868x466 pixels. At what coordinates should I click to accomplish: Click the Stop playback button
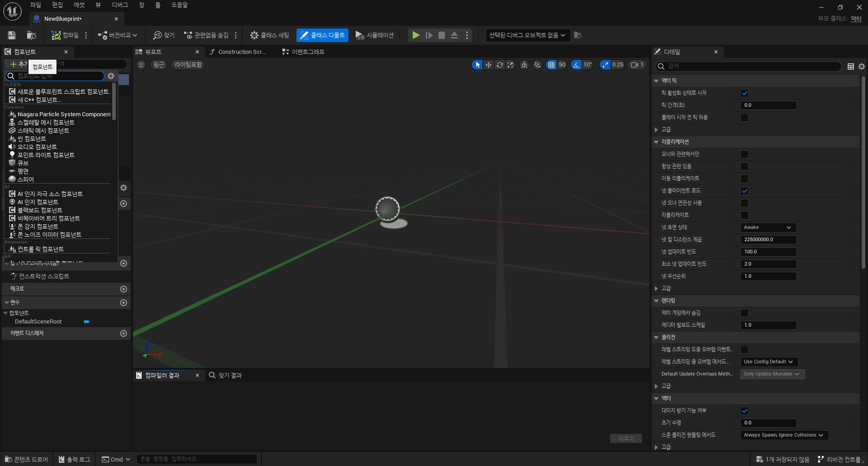click(442, 35)
